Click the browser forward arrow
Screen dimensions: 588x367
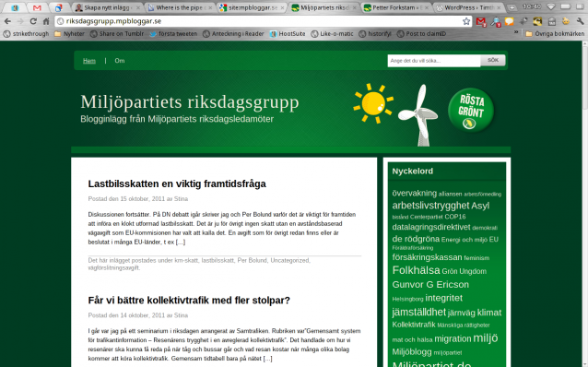click(20, 21)
